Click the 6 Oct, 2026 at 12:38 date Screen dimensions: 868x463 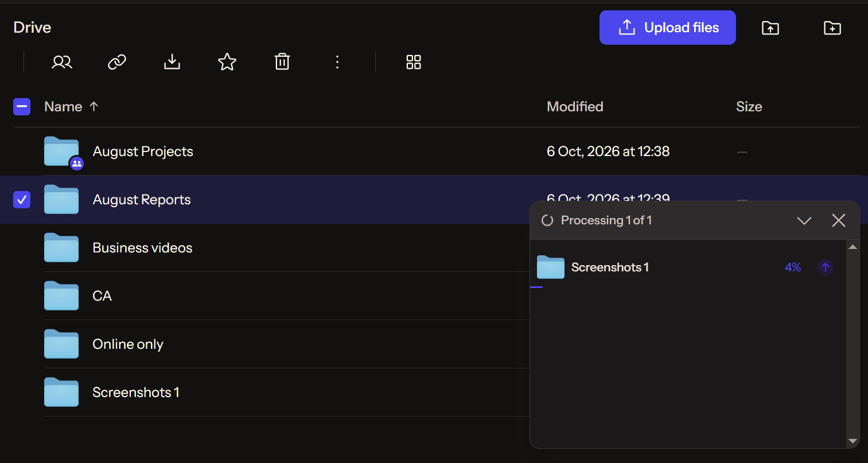click(x=608, y=151)
